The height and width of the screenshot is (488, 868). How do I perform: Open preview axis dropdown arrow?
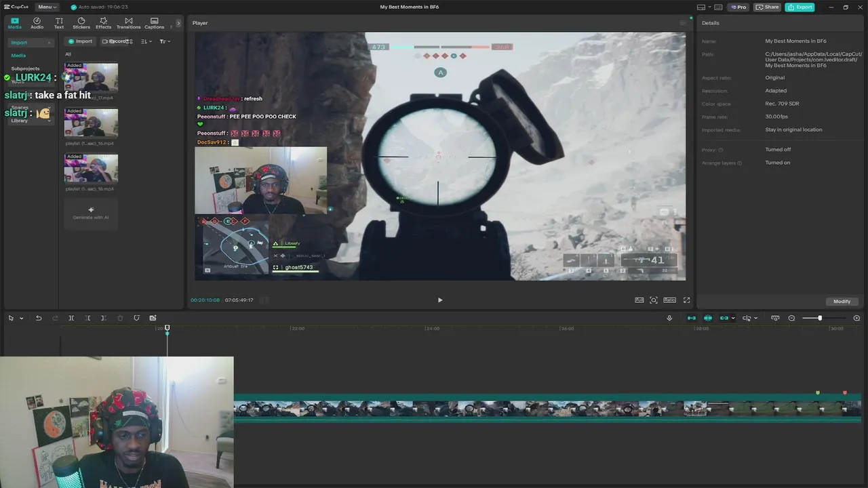(x=755, y=319)
